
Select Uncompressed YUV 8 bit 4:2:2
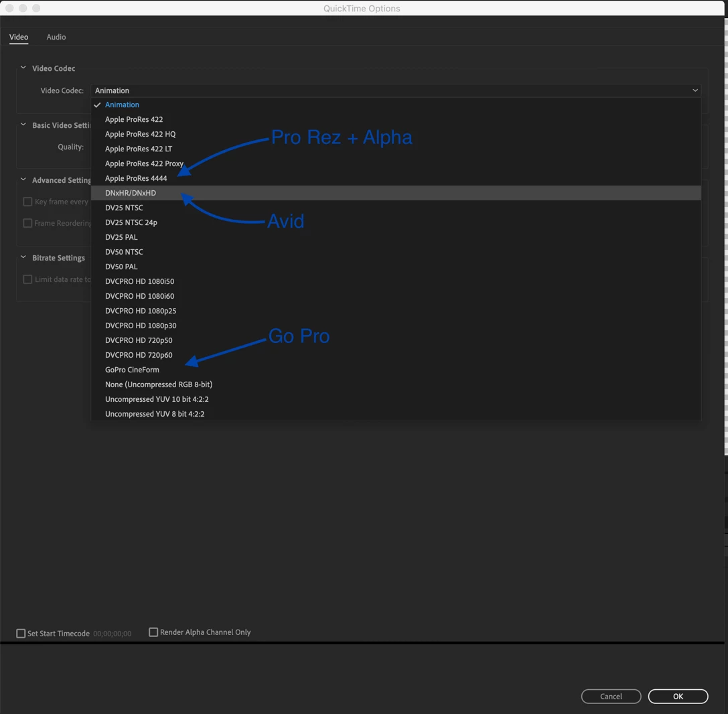(x=396, y=414)
